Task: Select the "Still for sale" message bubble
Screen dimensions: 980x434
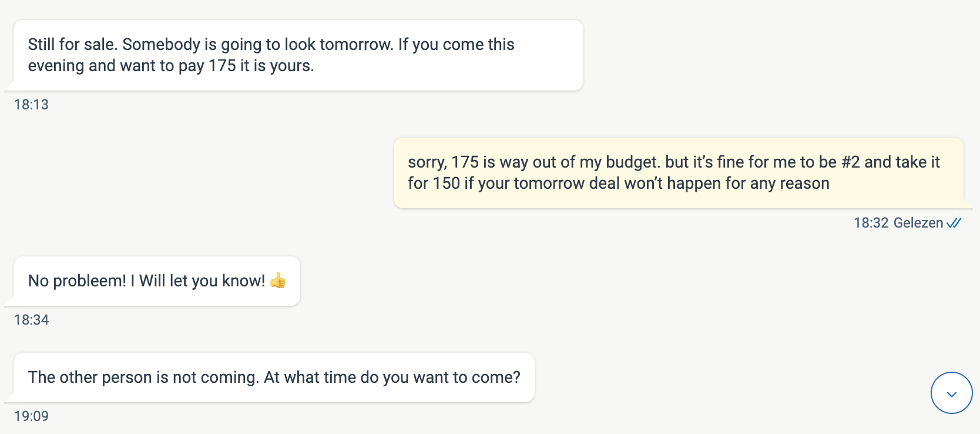Action: click(x=298, y=55)
